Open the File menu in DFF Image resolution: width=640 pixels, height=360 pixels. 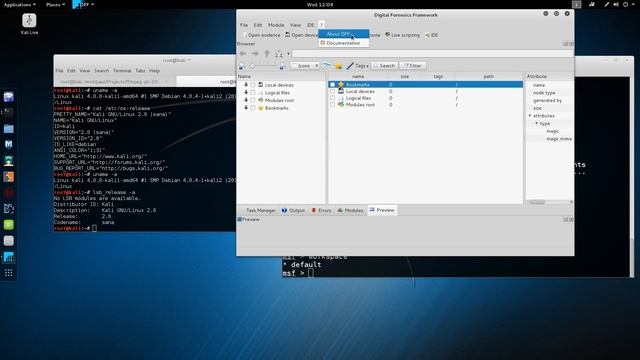tap(244, 25)
